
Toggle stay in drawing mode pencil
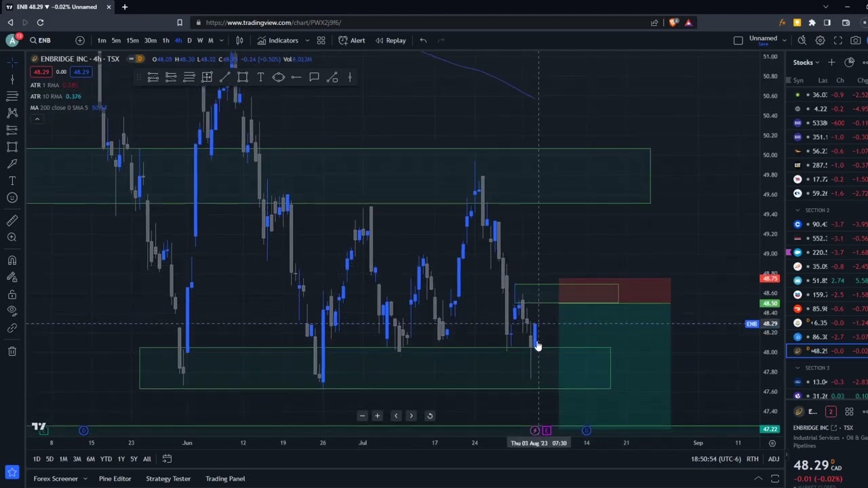click(12, 277)
